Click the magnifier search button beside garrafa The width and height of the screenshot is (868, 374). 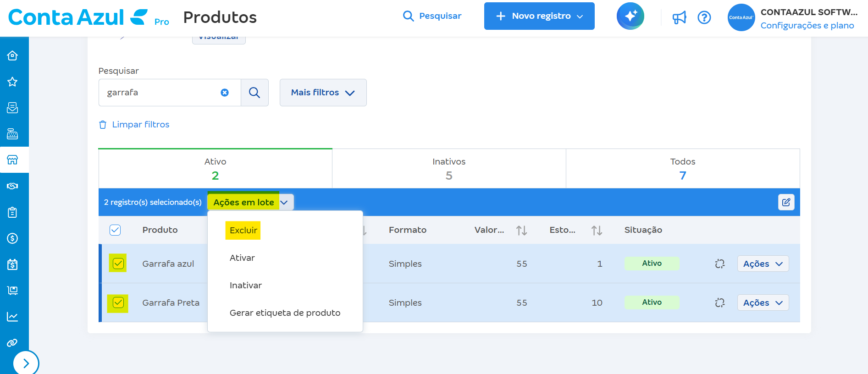click(254, 93)
